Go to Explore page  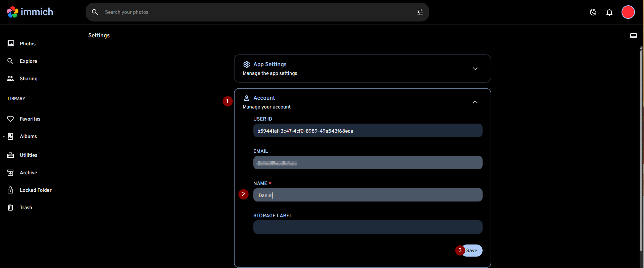tap(28, 61)
